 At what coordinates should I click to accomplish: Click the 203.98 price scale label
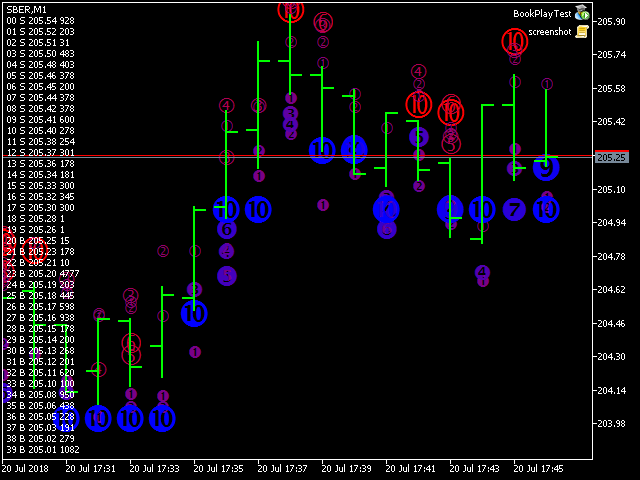(x=611, y=424)
